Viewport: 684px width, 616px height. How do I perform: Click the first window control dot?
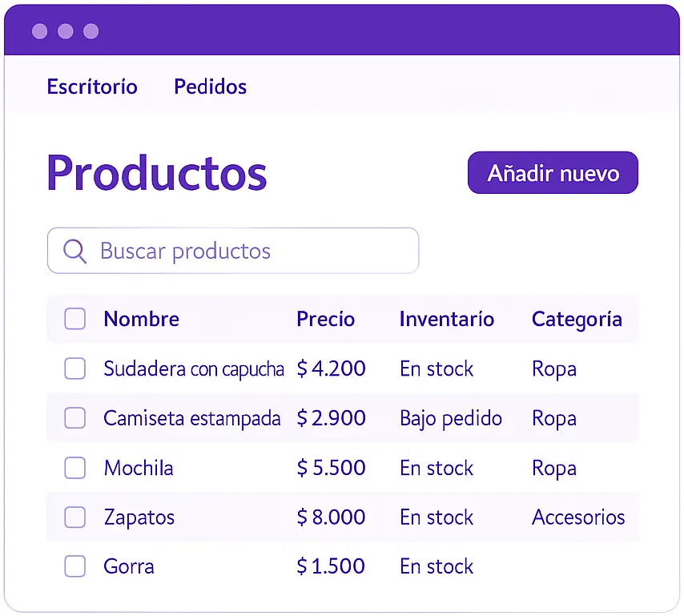coord(40,31)
